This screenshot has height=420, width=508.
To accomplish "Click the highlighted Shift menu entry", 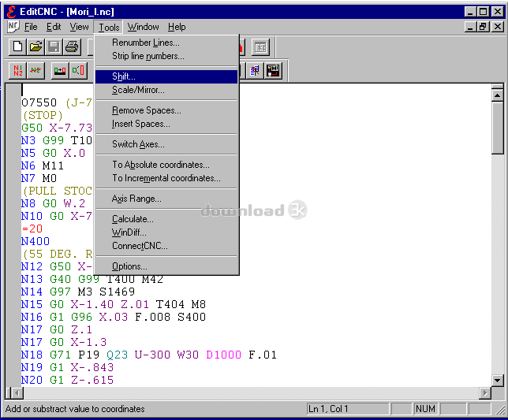I will [x=166, y=76].
